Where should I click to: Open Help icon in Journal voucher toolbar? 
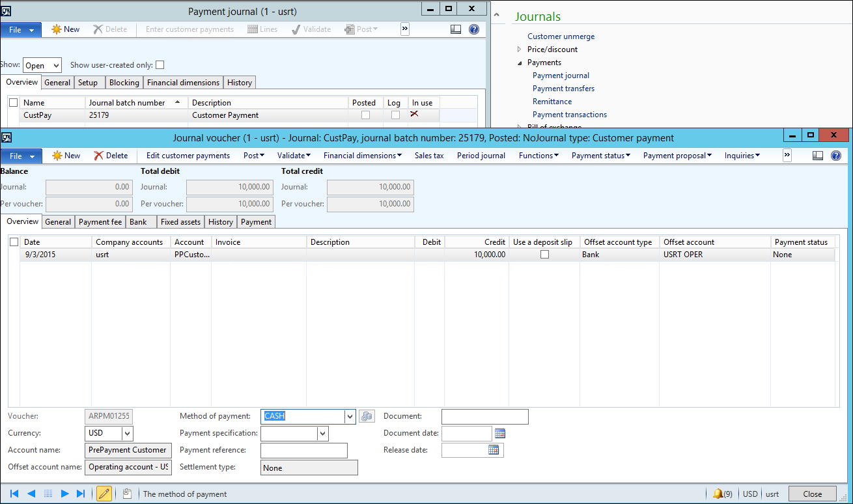(x=836, y=156)
